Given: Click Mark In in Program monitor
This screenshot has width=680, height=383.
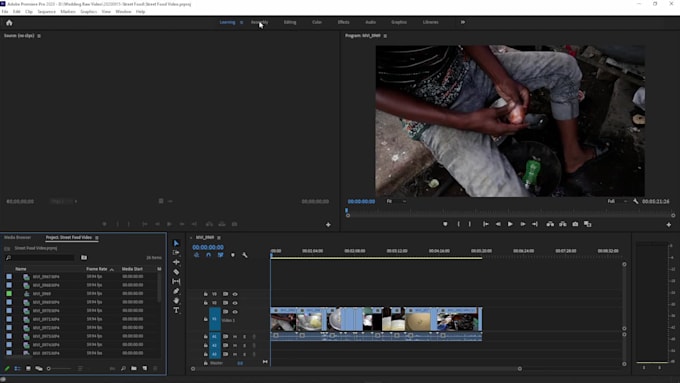Looking at the screenshot, I should pyautogui.click(x=458, y=224).
